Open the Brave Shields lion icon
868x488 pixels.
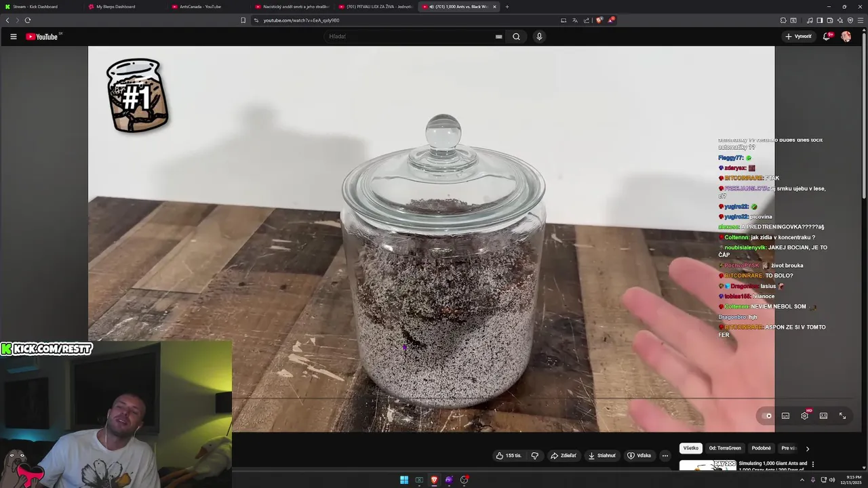pyautogui.click(x=599, y=20)
